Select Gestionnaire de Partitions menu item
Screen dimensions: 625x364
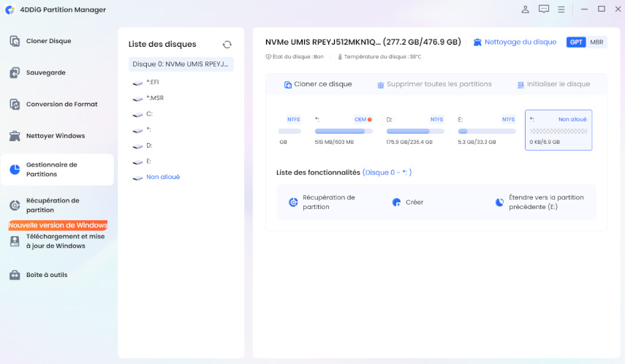click(x=58, y=170)
